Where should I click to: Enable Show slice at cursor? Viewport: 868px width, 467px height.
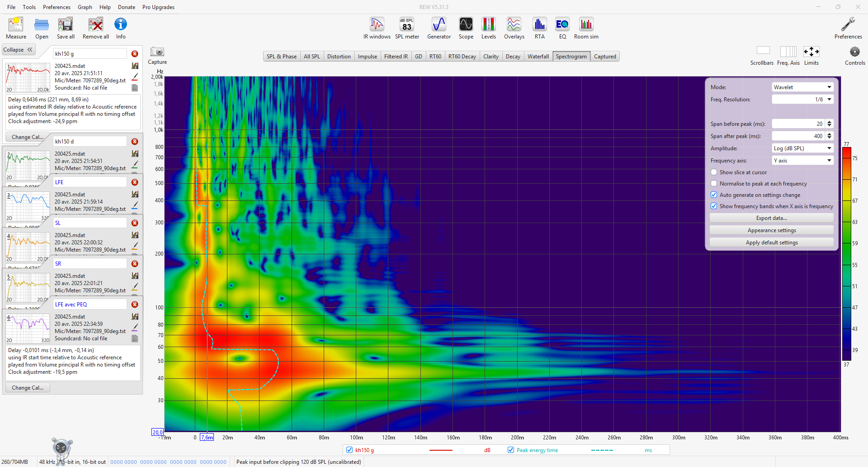tap(714, 172)
